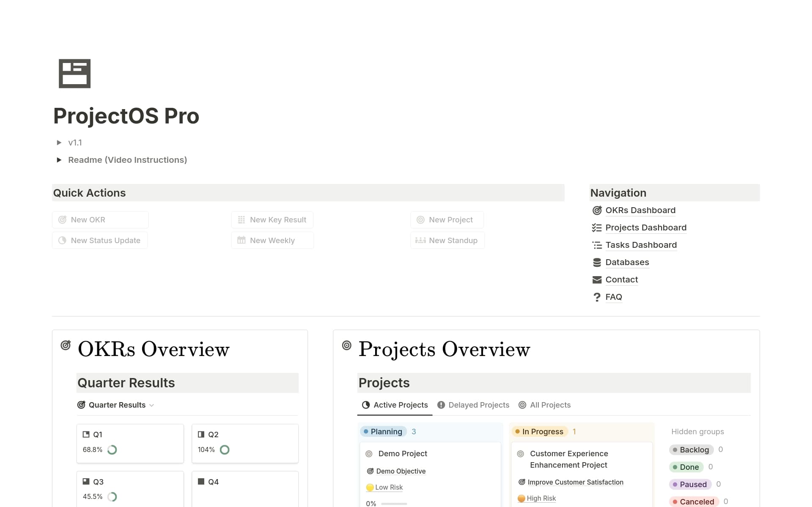Expand the Readme (Video Instructions) toggle
The height and width of the screenshot is (507, 812).
point(59,160)
